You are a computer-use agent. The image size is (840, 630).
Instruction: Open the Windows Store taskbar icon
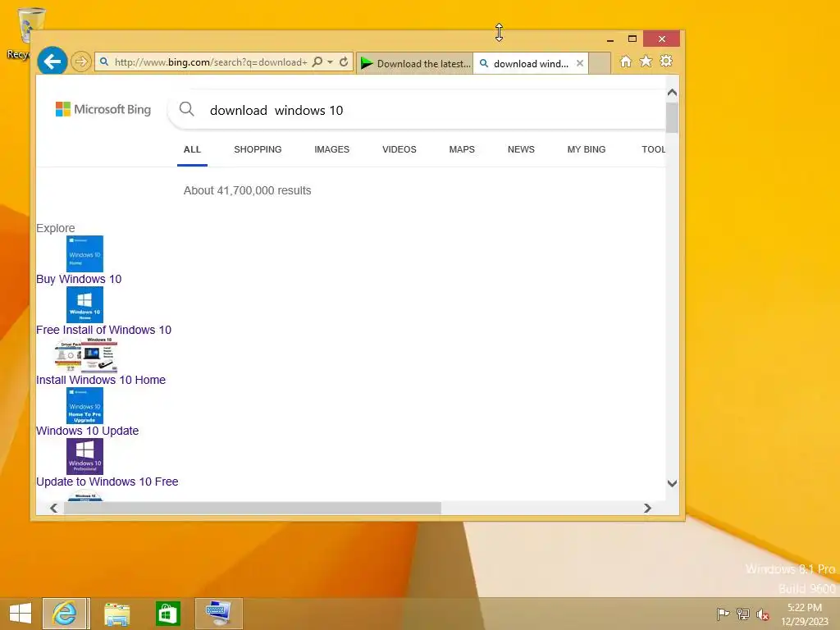tap(167, 614)
